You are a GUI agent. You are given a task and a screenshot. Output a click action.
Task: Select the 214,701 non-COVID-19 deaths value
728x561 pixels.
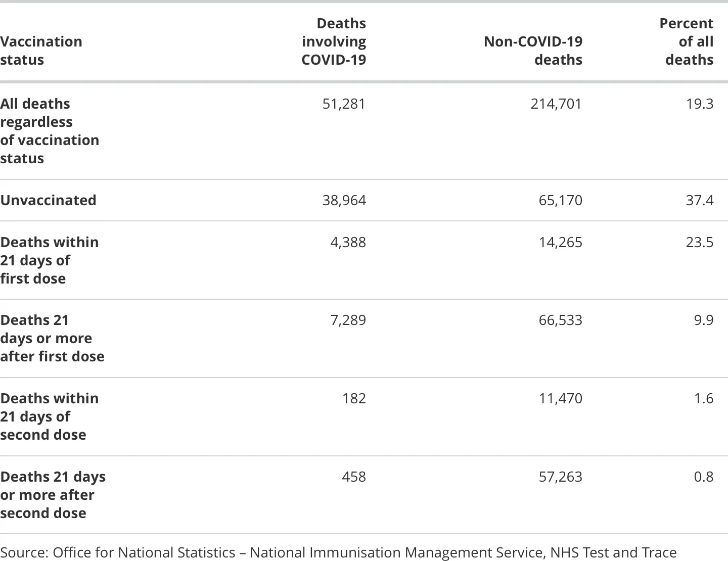[556, 104]
